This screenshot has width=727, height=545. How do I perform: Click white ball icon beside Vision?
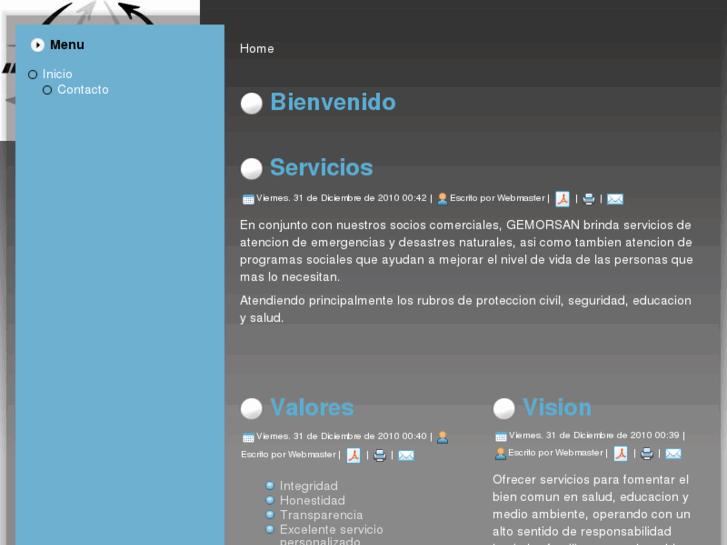point(504,408)
